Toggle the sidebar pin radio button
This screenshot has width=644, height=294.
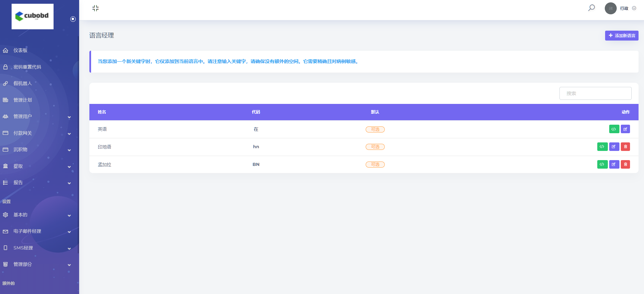tap(73, 19)
